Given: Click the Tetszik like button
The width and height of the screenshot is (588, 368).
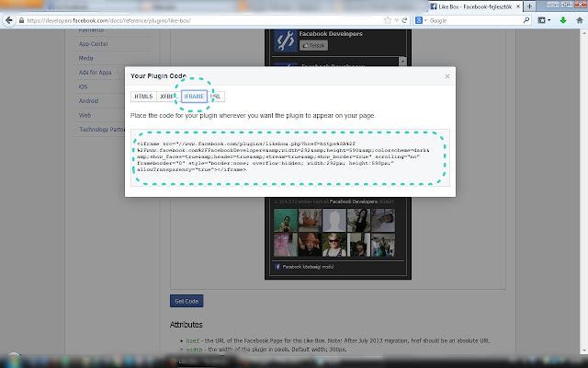Looking at the screenshot, I should tap(313, 45).
